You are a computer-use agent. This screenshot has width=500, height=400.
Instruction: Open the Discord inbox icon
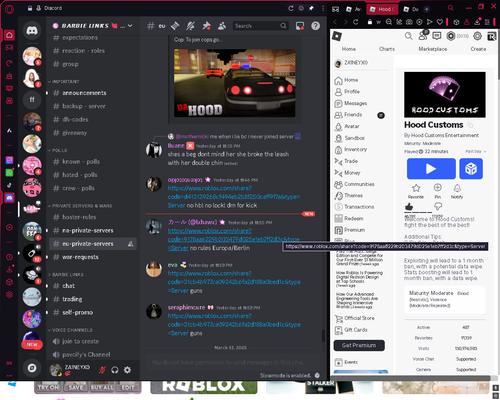(x=300, y=26)
